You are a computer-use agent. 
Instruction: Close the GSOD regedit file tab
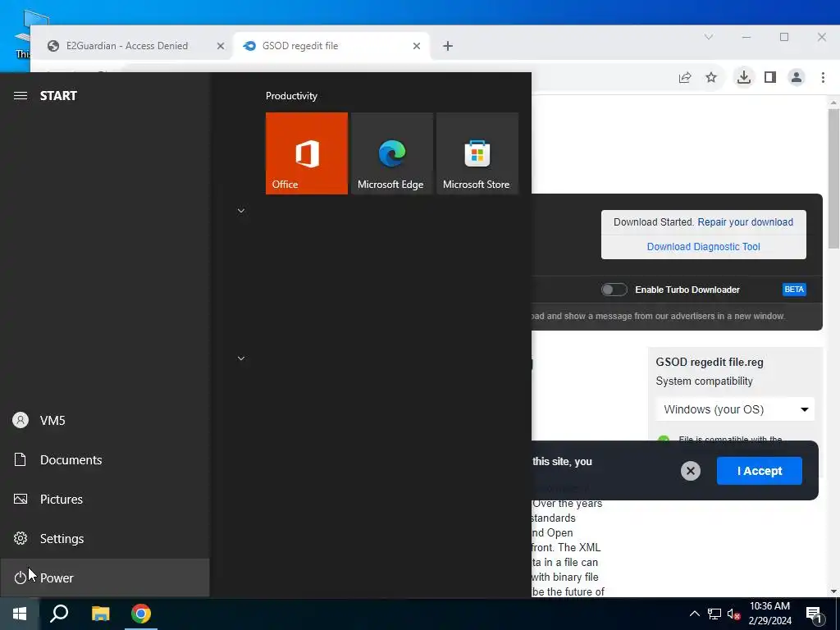(x=416, y=46)
